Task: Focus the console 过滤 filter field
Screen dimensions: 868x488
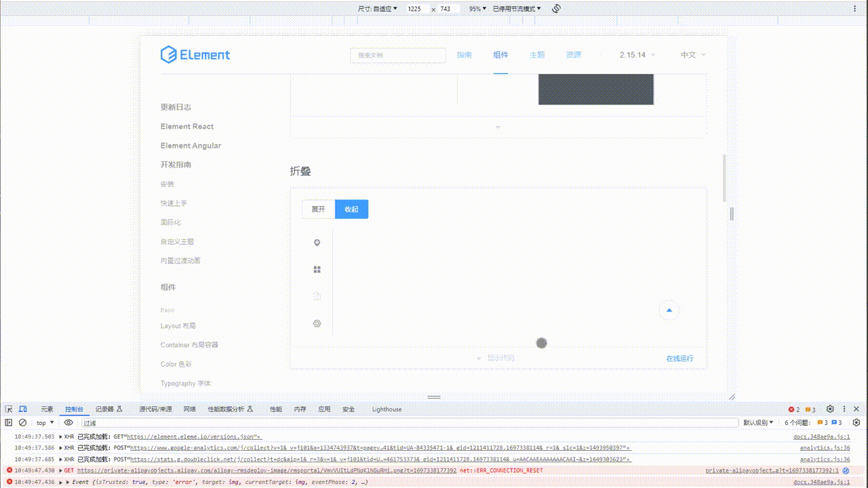Action: [x=410, y=423]
